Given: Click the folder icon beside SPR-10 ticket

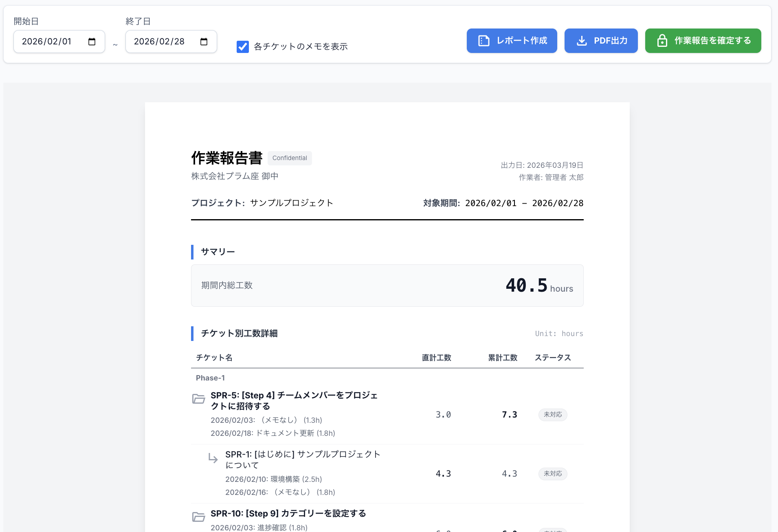Looking at the screenshot, I should coord(199,517).
